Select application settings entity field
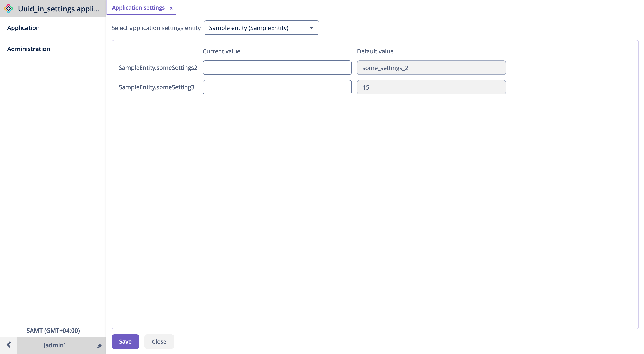644x354 pixels. tap(156, 28)
